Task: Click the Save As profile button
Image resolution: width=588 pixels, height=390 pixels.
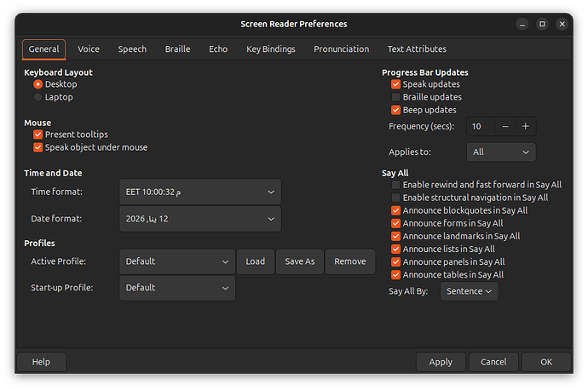Action: 299,261
